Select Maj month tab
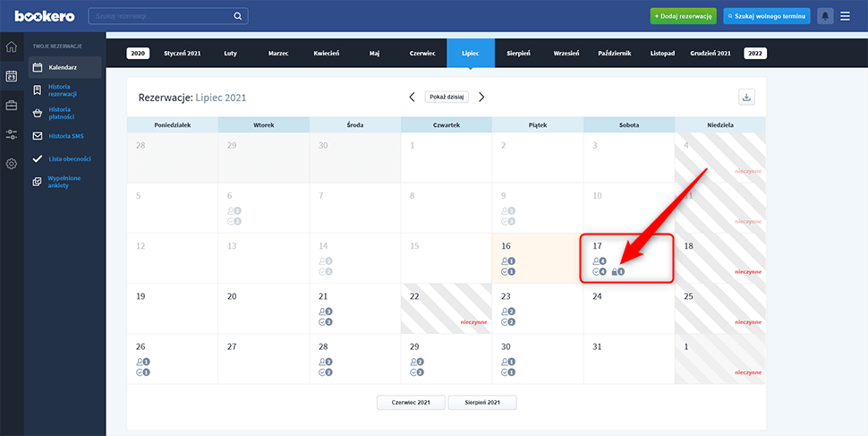Viewport: 868px width, 436px height. point(375,54)
